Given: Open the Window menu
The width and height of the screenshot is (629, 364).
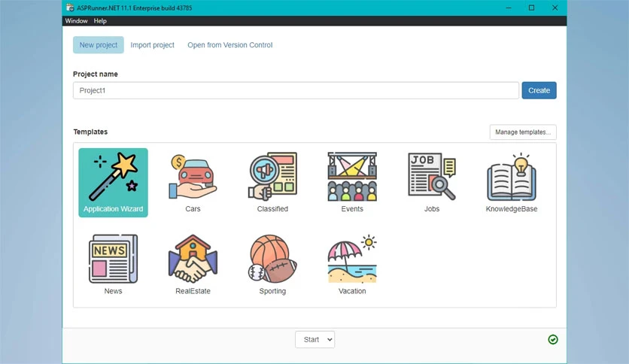Looking at the screenshot, I should click(x=76, y=21).
